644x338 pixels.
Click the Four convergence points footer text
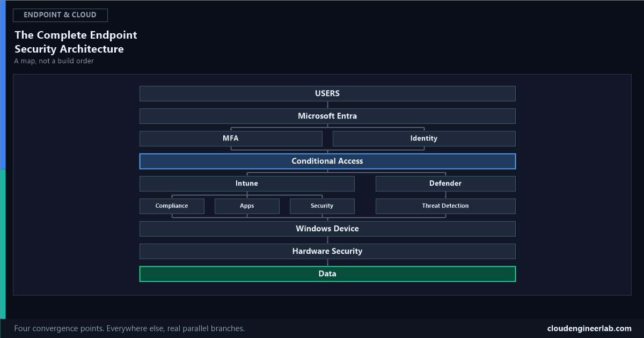(x=129, y=328)
